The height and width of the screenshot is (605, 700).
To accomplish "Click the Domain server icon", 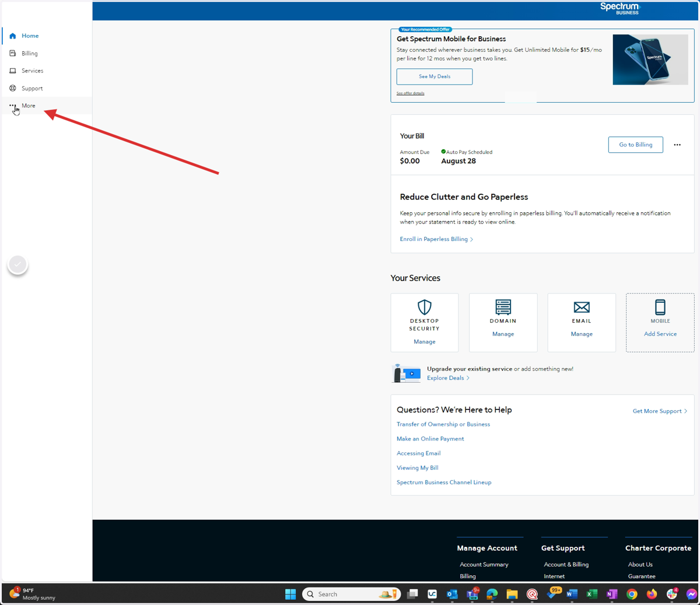I will click(x=503, y=307).
